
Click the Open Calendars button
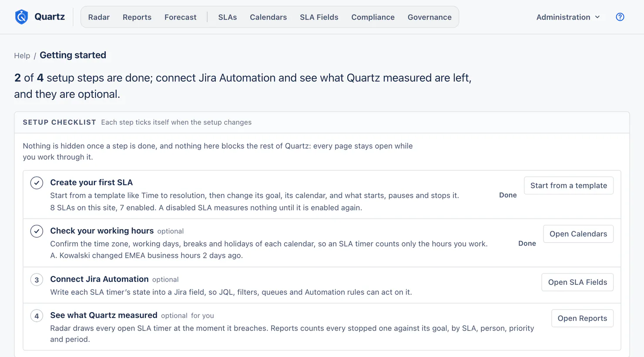point(578,234)
